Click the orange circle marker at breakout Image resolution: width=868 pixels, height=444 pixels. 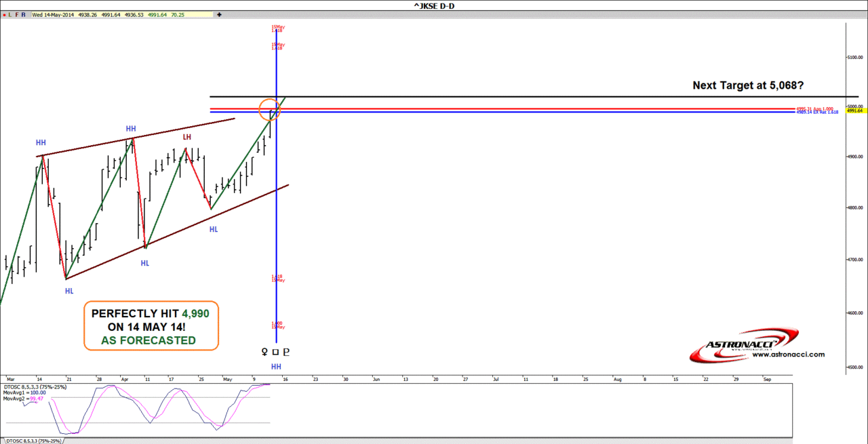(x=269, y=109)
